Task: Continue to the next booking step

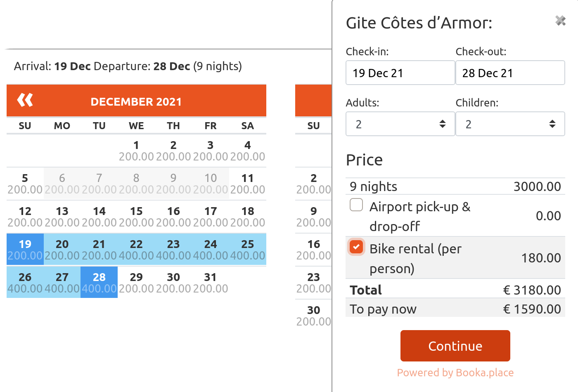Action: pyautogui.click(x=455, y=346)
